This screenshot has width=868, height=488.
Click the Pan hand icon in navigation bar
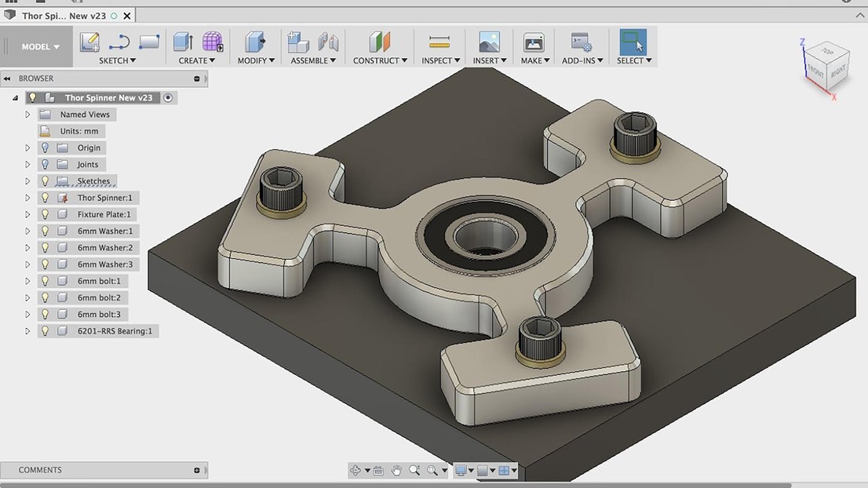tap(396, 471)
